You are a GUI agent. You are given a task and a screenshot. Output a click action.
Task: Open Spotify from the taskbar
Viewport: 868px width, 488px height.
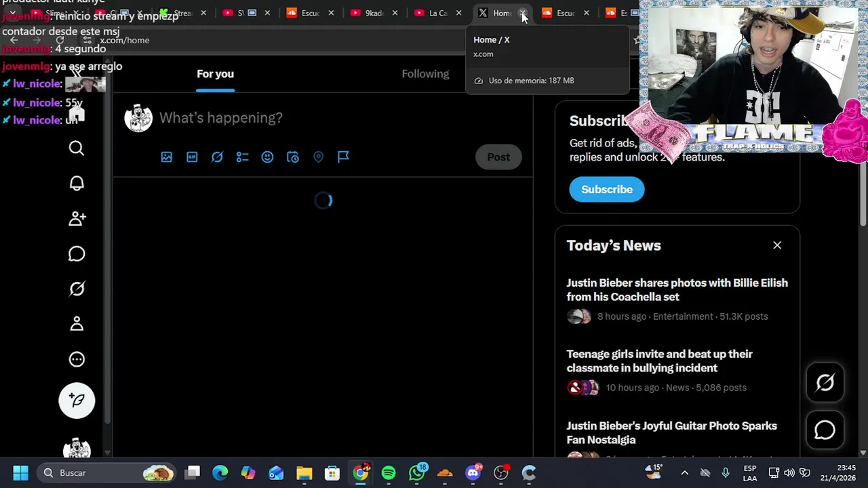pyautogui.click(x=389, y=472)
